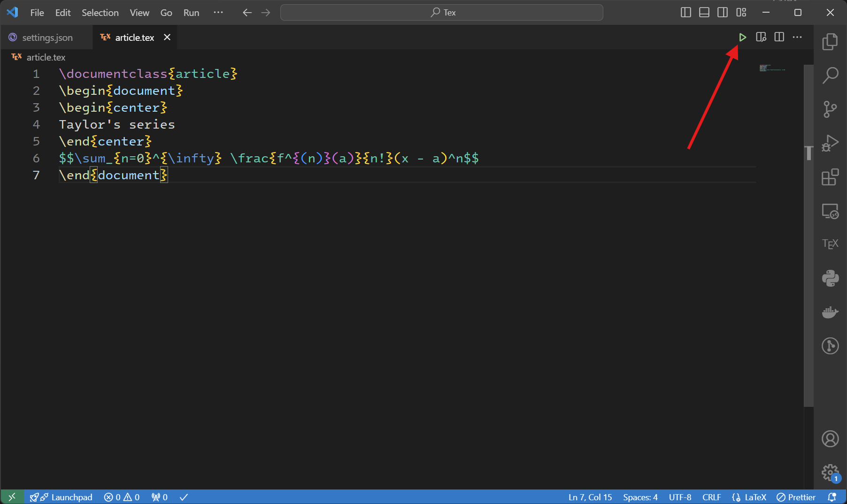Toggle the bottom panel layout button
This screenshot has width=847, height=504.
[704, 13]
